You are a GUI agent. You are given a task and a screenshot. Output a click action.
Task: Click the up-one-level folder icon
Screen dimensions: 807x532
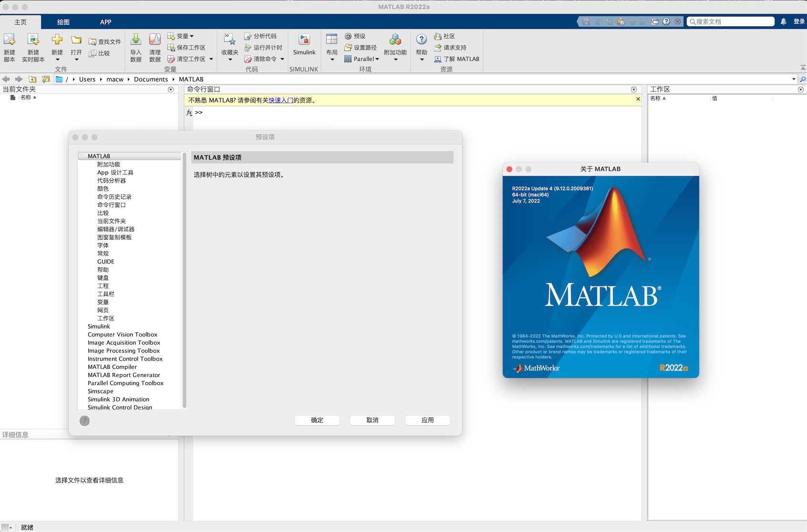coord(32,79)
